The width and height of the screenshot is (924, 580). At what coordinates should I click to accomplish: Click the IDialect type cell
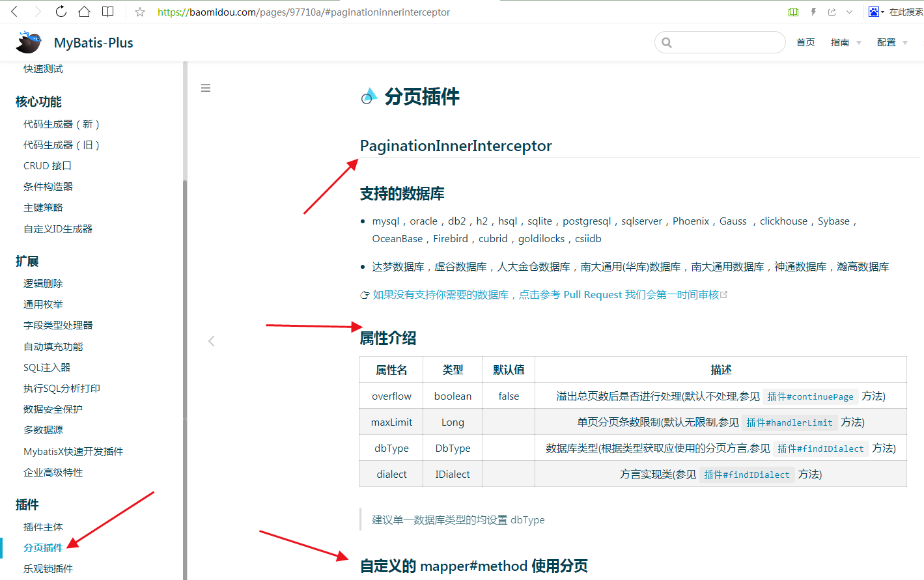point(453,474)
